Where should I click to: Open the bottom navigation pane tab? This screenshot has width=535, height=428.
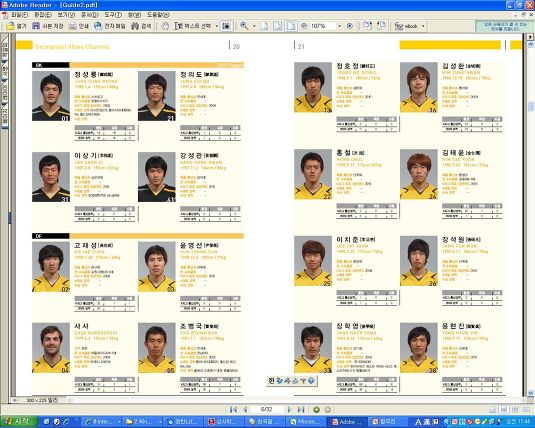[5, 116]
